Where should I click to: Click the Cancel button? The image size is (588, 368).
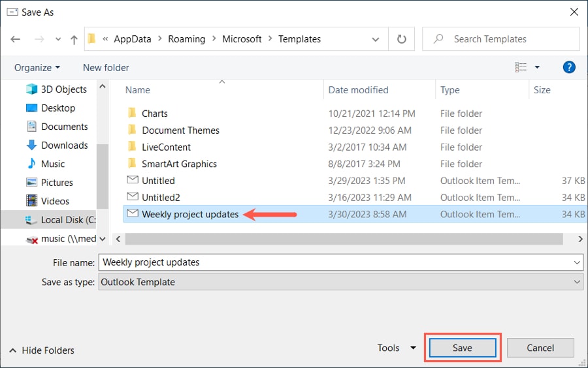[x=540, y=348]
